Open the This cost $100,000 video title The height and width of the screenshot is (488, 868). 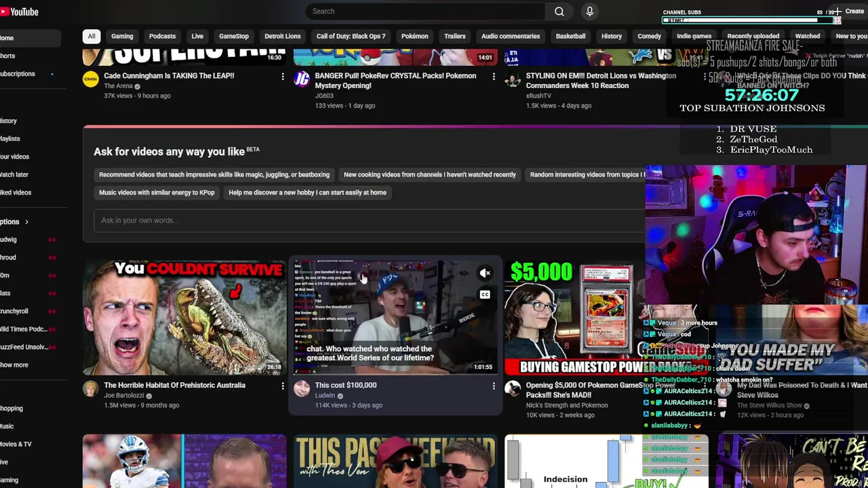(346, 385)
